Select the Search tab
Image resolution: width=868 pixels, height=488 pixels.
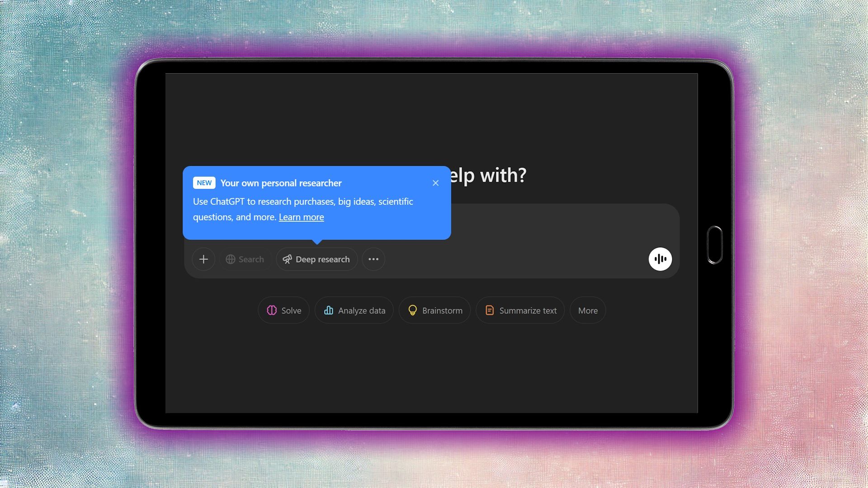pyautogui.click(x=245, y=258)
